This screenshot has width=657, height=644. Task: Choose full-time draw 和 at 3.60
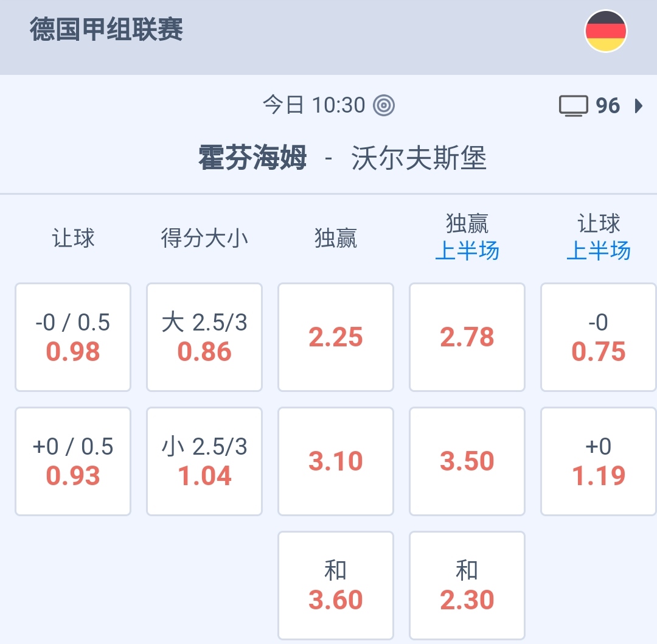(x=336, y=586)
